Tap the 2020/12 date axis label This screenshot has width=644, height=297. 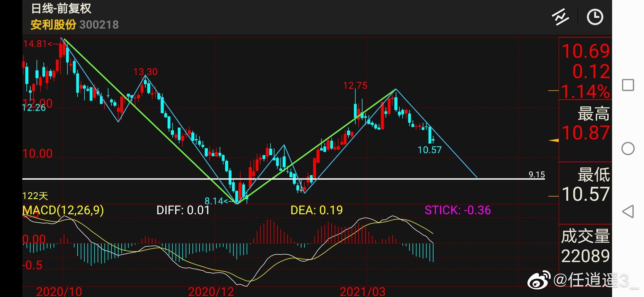(x=211, y=291)
